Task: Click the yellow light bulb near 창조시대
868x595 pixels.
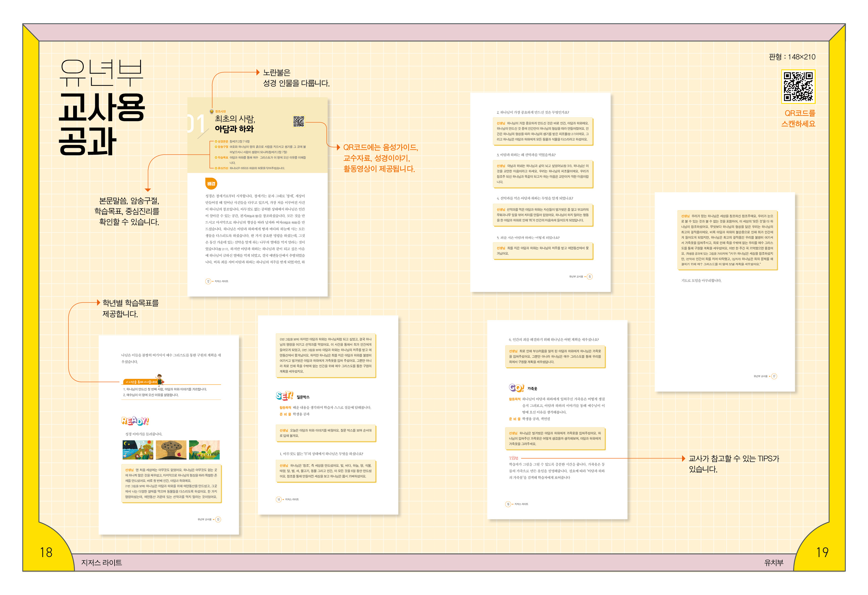Action: coord(212,111)
